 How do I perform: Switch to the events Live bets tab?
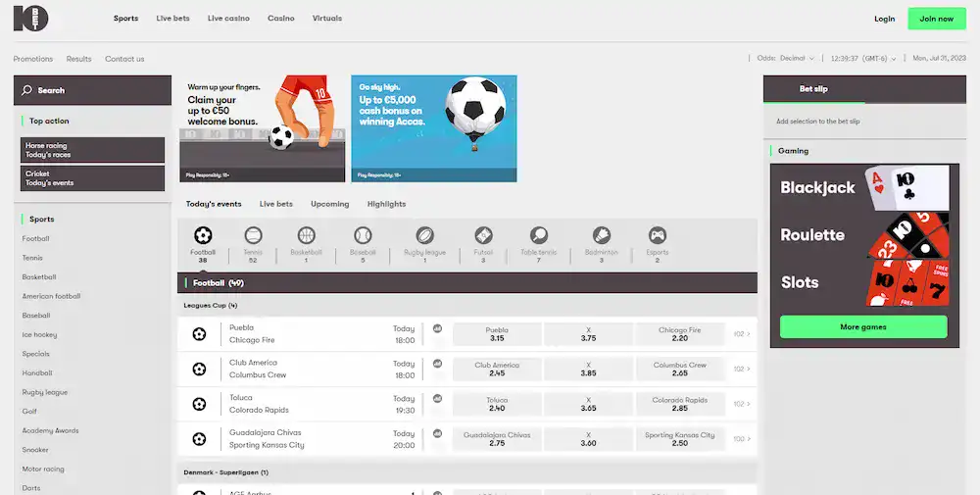[276, 204]
